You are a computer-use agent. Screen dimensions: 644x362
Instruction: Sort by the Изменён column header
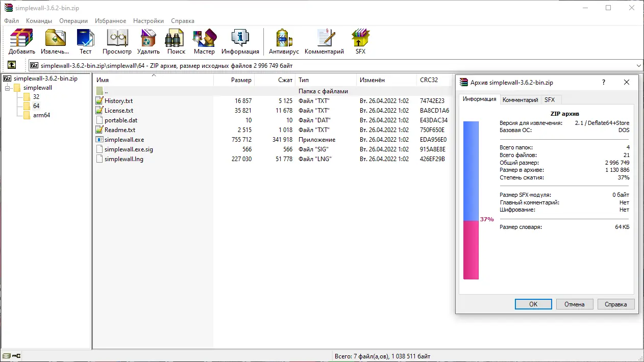tap(386, 80)
